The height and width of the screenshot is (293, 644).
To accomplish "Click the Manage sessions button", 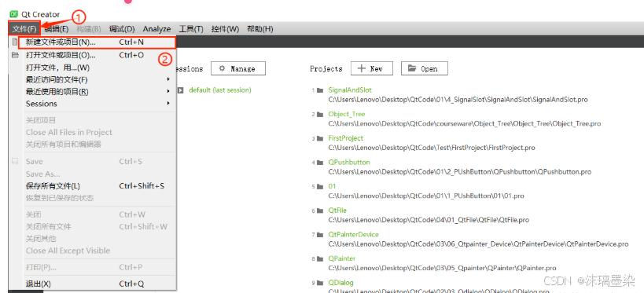I will point(238,68).
